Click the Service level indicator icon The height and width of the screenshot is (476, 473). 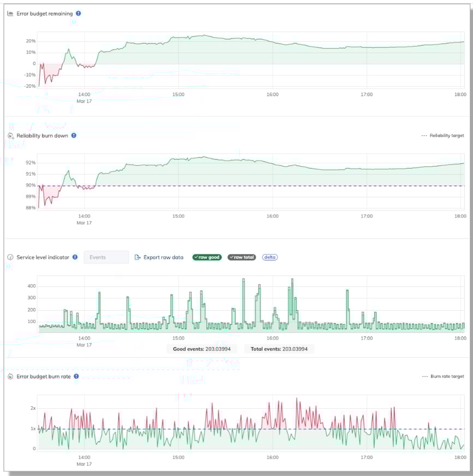(x=10, y=257)
